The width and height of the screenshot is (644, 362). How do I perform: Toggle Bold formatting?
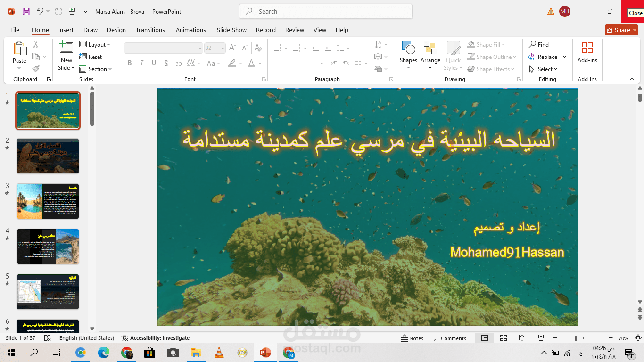[130, 63]
